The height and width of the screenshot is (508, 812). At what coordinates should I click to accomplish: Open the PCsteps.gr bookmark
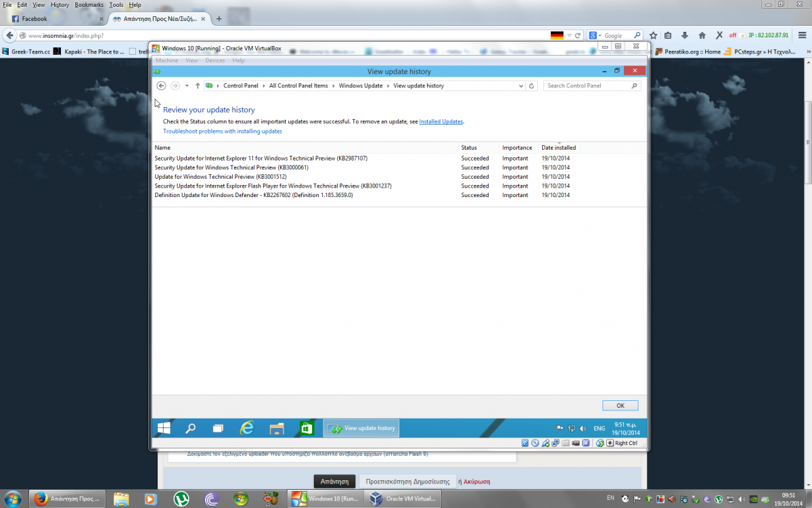pos(758,51)
